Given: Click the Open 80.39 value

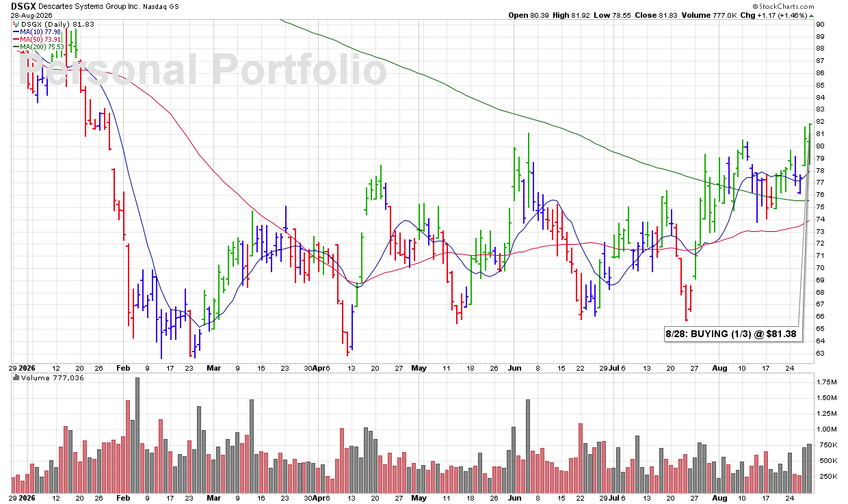Looking at the screenshot, I should (x=529, y=15).
